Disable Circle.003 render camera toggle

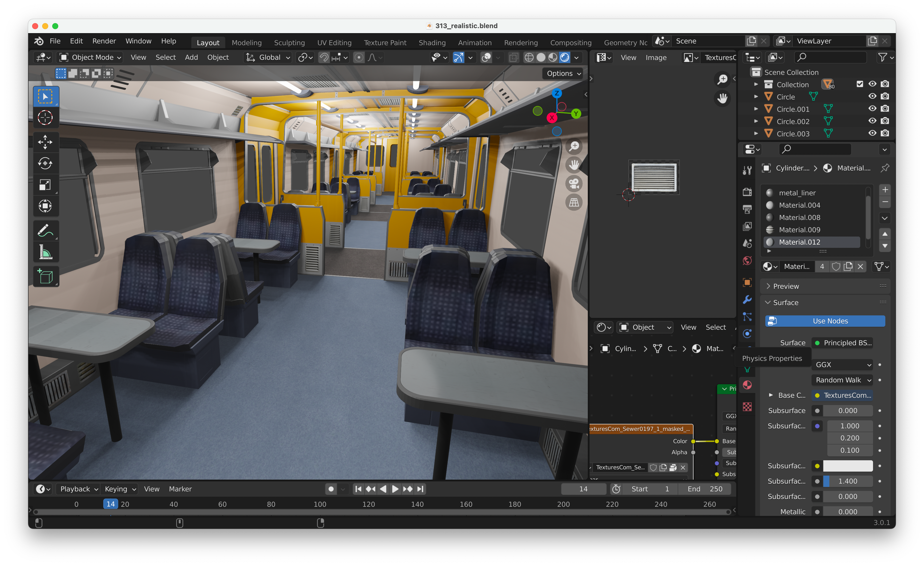[x=885, y=133]
